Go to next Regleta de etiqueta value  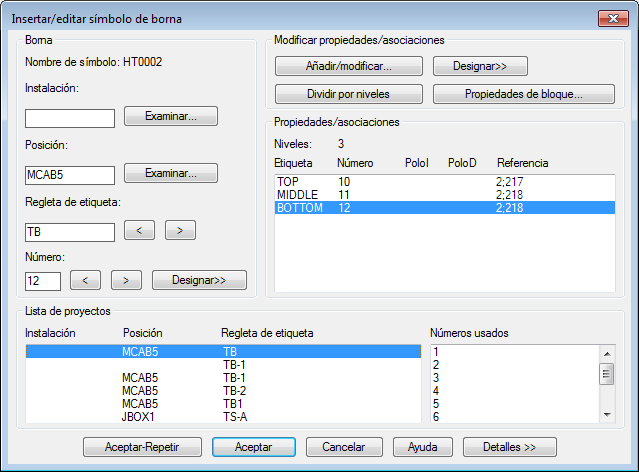180,230
